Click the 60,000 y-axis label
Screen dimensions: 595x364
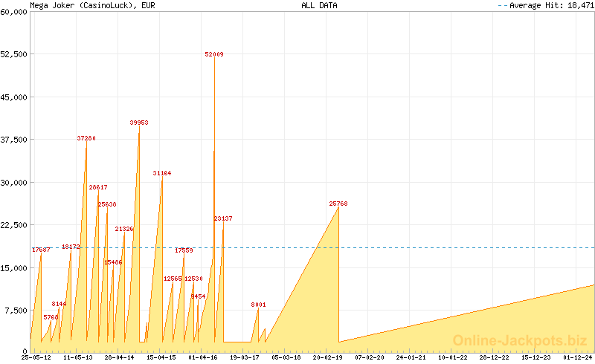pos(13,12)
